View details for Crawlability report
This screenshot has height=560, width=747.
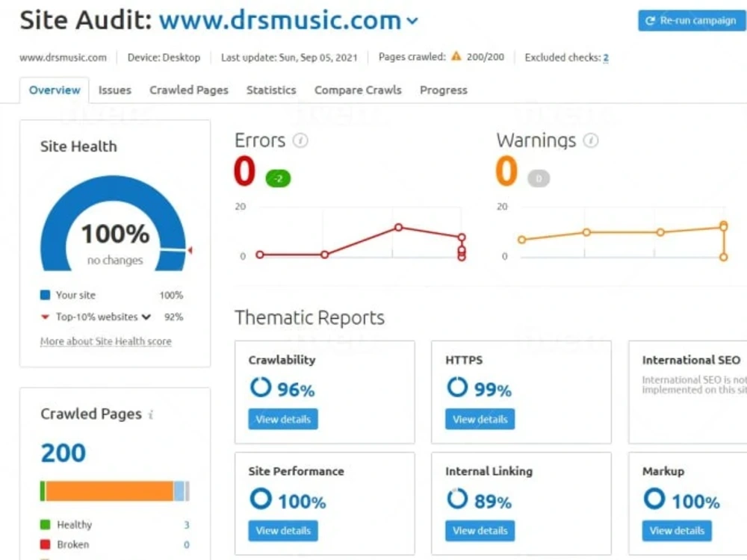(x=283, y=419)
